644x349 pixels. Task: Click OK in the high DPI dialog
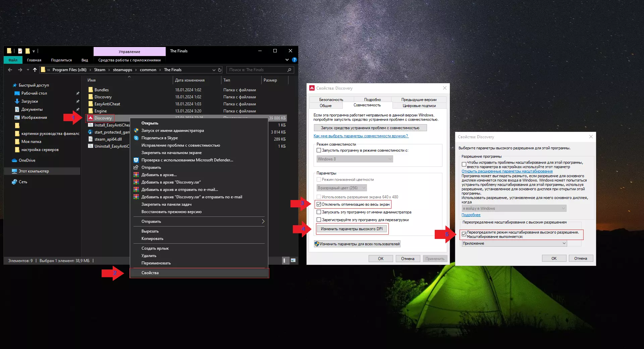point(554,258)
